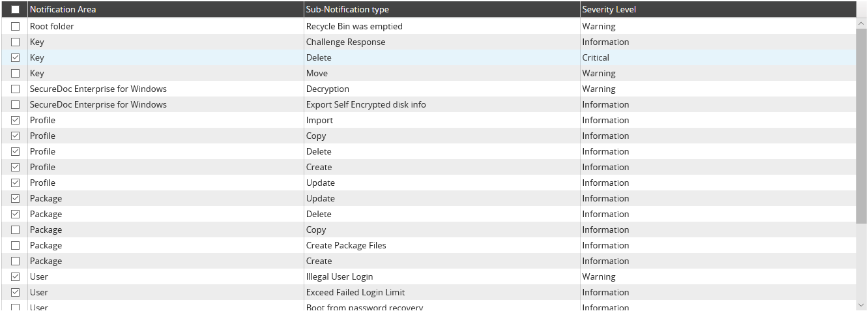Enable Export Self Encrypted disk info checkbox

[x=16, y=105]
